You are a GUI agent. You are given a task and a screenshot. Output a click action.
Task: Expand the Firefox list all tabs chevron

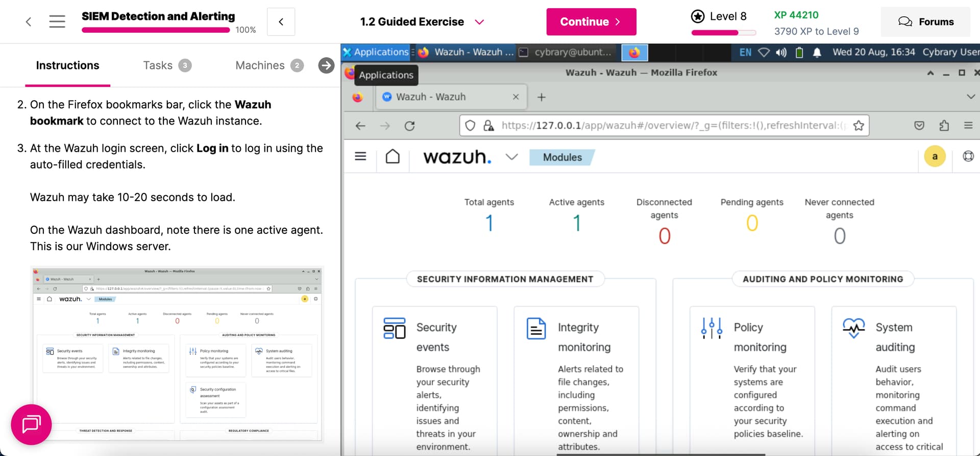tap(970, 97)
